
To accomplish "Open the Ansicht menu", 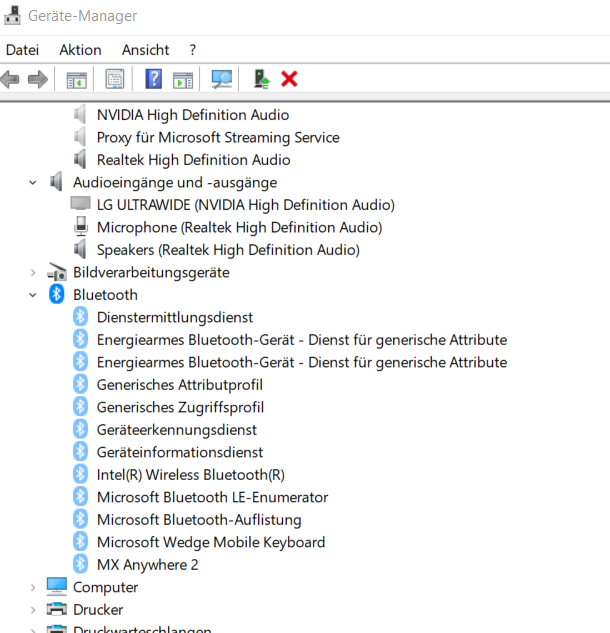I will click(145, 50).
